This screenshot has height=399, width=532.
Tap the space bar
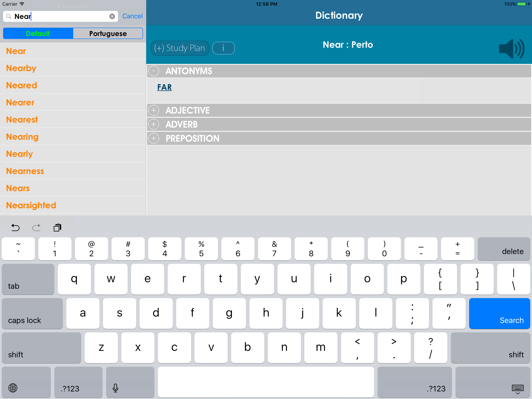[x=266, y=382]
